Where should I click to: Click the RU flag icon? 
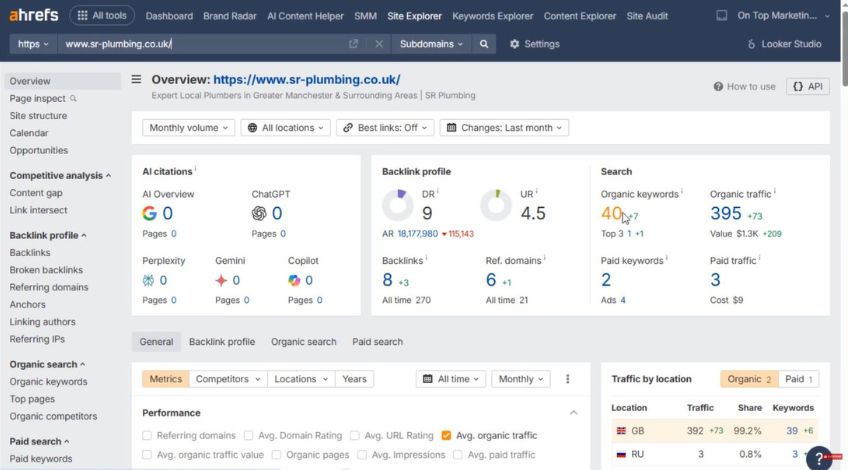(x=621, y=454)
